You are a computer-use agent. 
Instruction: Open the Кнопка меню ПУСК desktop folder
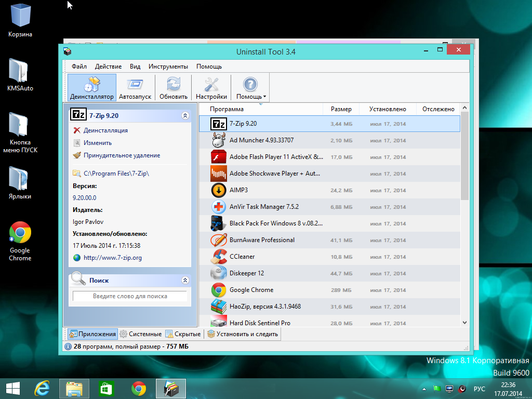coord(20,132)
